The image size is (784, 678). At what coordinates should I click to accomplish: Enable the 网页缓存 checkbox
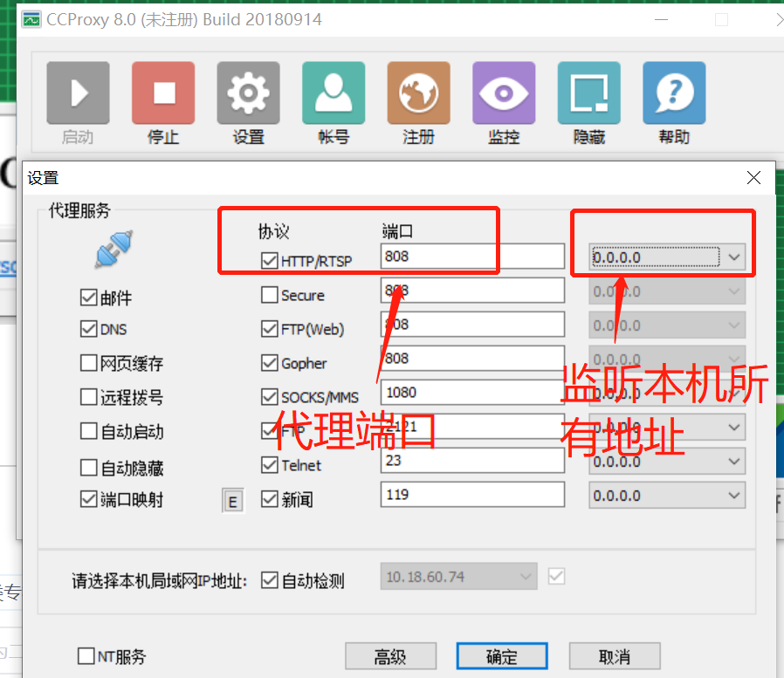point(88,363)
